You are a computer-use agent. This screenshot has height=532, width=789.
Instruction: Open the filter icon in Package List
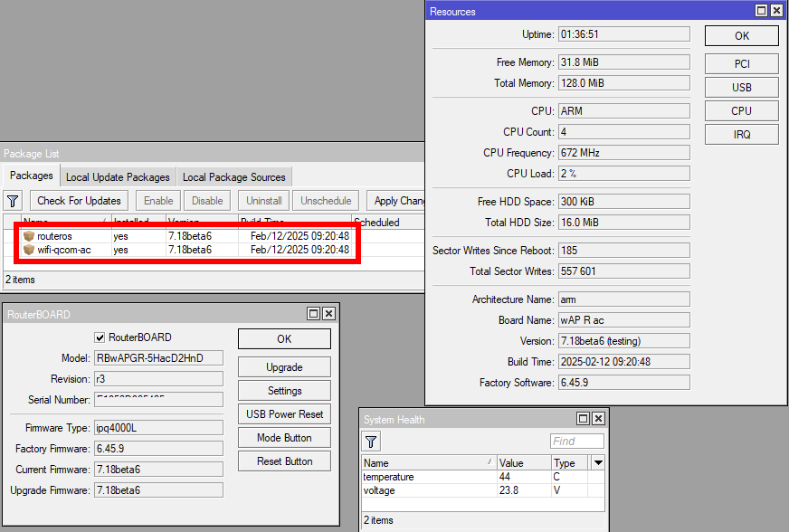(13, 201)
